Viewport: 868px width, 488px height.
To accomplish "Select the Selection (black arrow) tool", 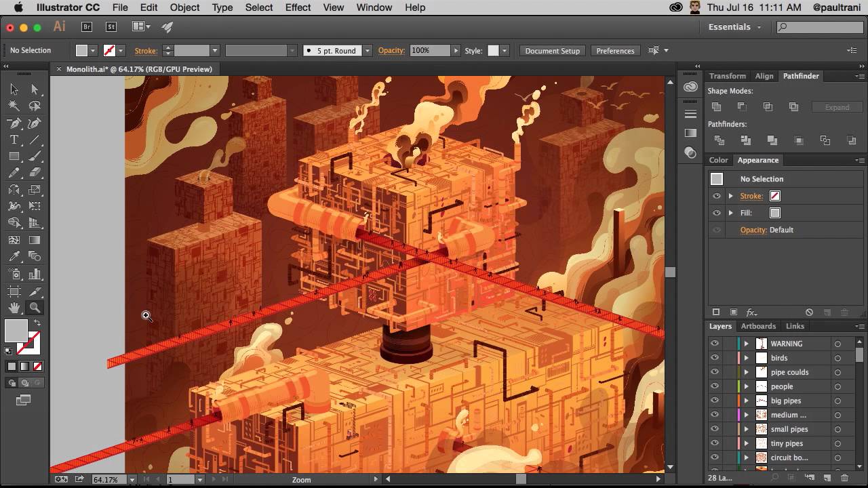I will point(14,89).
